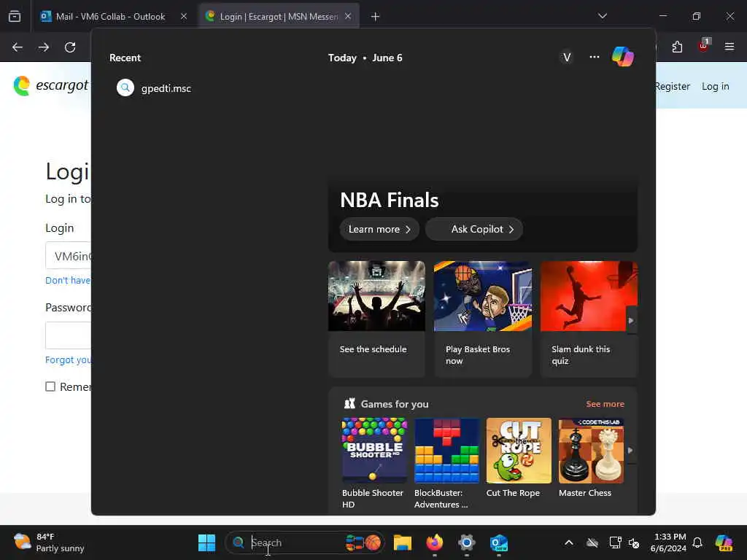This screenshot has height=560, width=747.
Task: Advance NBA cards with right arrow
Action: [631, 321]
